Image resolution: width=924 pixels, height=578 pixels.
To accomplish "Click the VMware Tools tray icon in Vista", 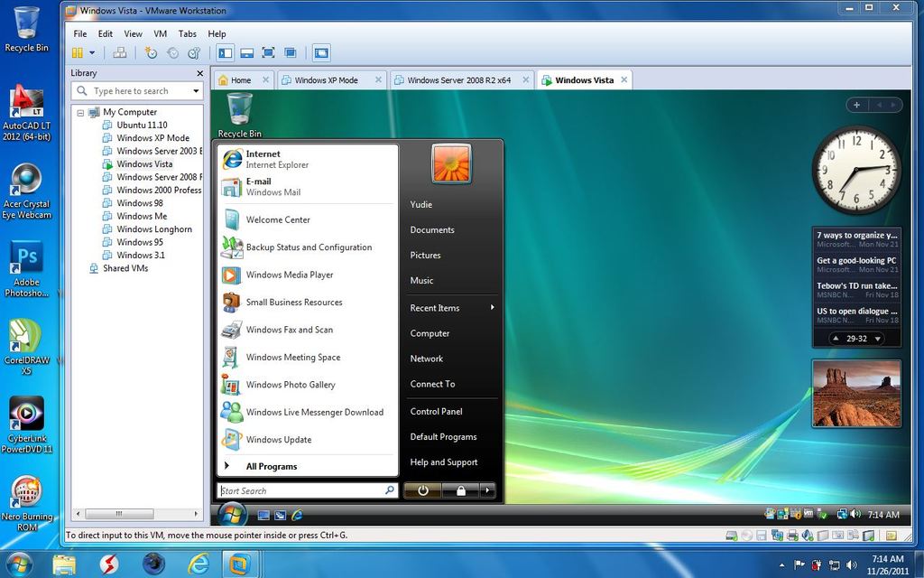I will (808, 514).
